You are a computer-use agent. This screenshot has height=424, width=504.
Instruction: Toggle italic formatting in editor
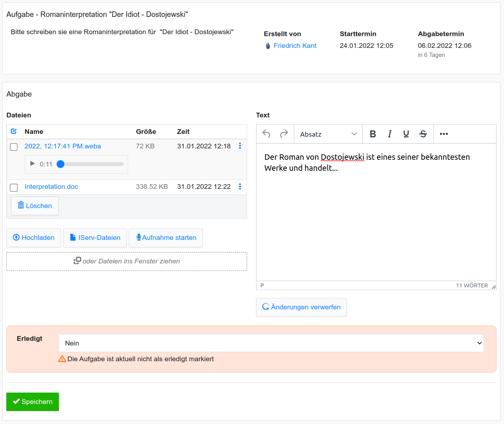pyautogui.click(x=390, y=134)
